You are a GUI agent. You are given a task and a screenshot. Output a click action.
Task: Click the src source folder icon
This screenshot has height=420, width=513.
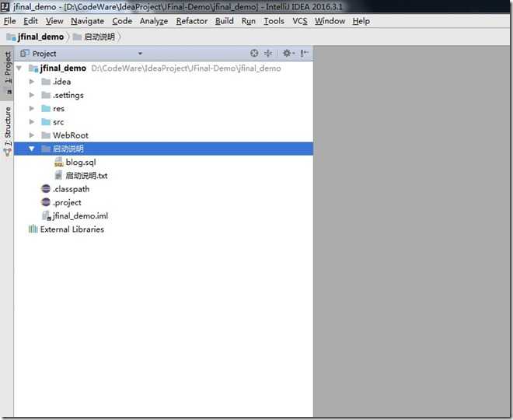tap(46, 122)
